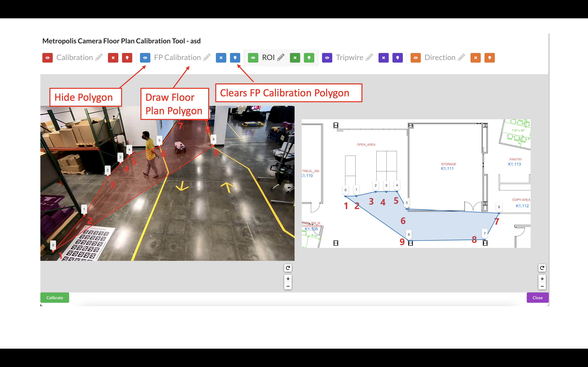Image resolution: width=588 pixels, height=367 pixels.
Task: Click the Calibrate button
Action: click(54, 298)
